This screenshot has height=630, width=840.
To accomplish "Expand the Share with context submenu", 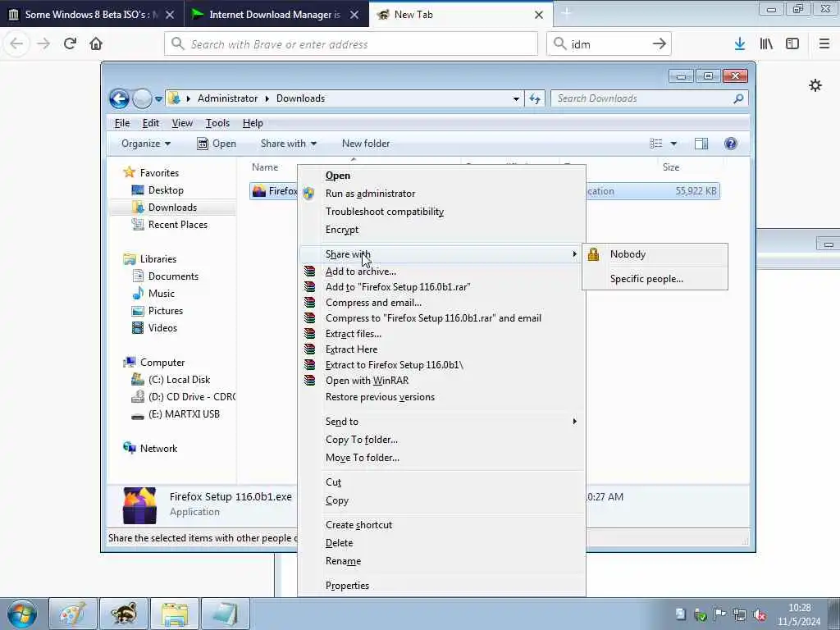I will [574, 254].
